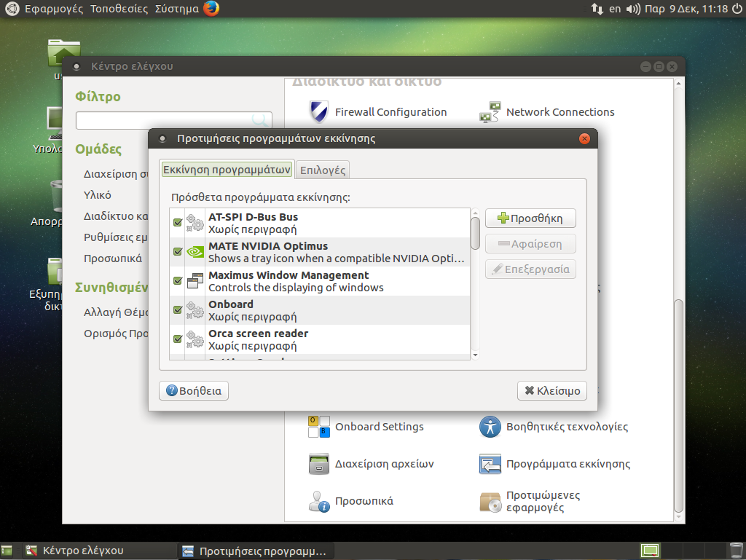The height and width of the screenshot is (560, 746).
Task: Click the Προσθήκη button
Action: 530,218
